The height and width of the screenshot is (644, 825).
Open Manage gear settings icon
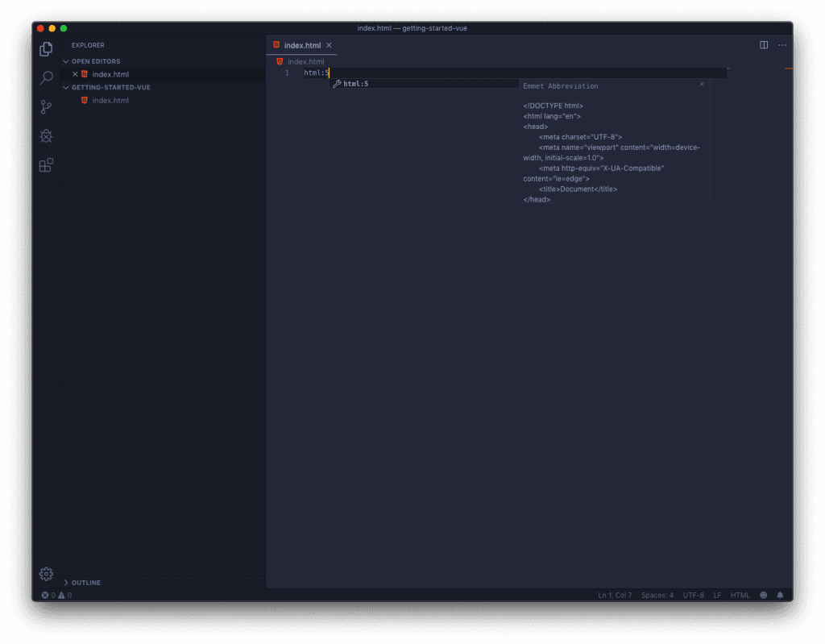pyautogui.click(x=46, y=573)
